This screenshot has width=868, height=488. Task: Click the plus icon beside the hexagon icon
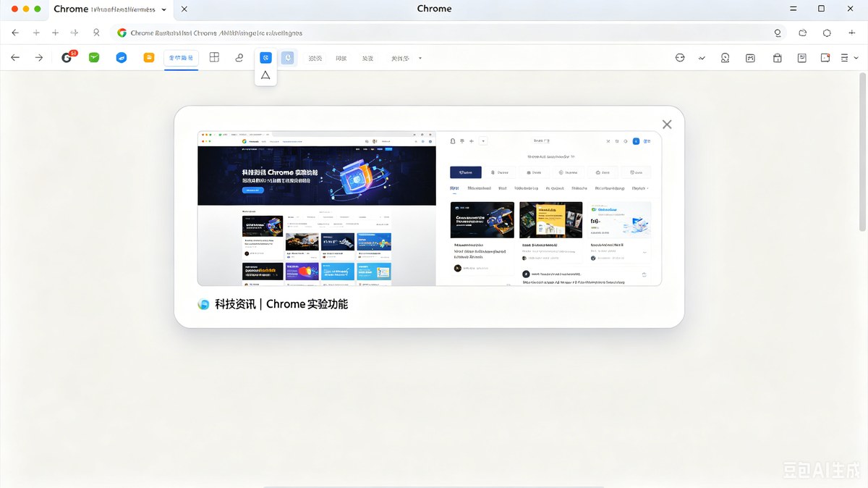point(851,33)
